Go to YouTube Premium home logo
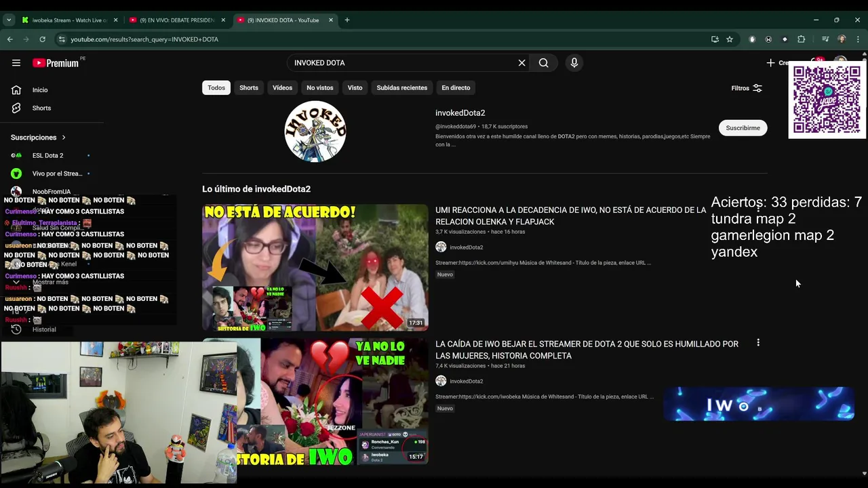The image size is (868, 488). [x=56, y=62]
